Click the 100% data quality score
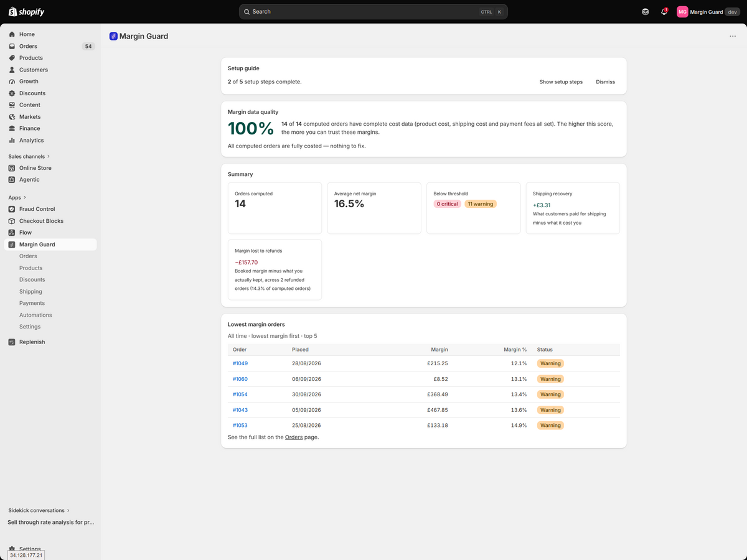The width and height of the screenshot is (747, 560). click(251, 129)
